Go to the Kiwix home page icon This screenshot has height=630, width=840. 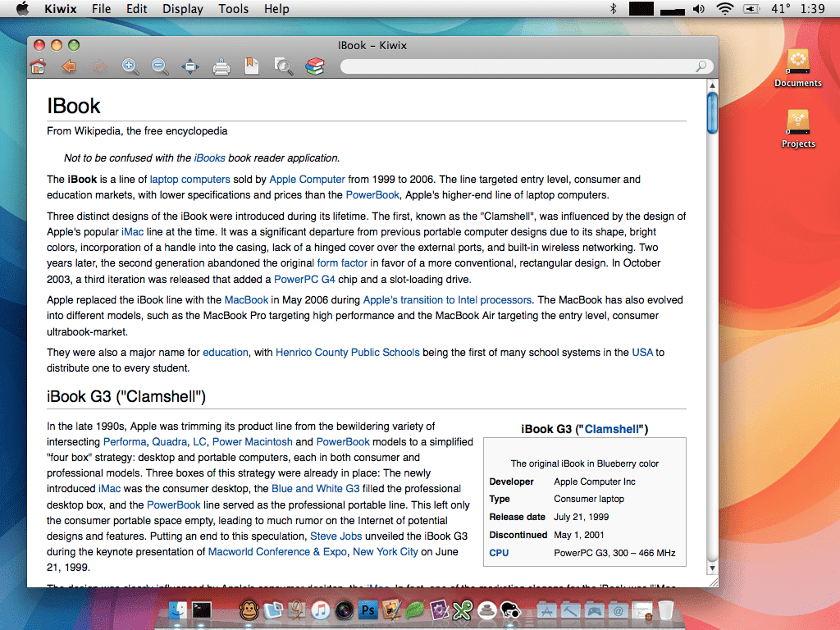[x=38, y=67]
